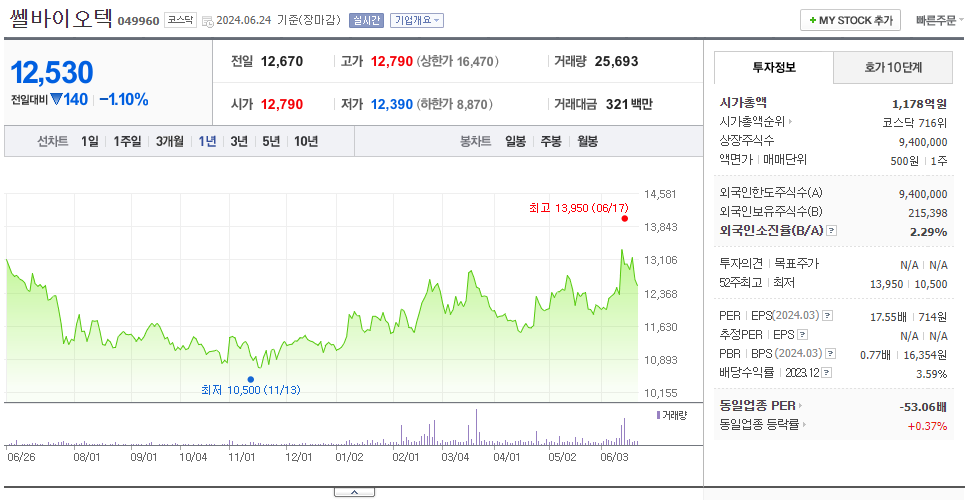
Task: Click the change rate -1.10%
Action: coord(123,99)
